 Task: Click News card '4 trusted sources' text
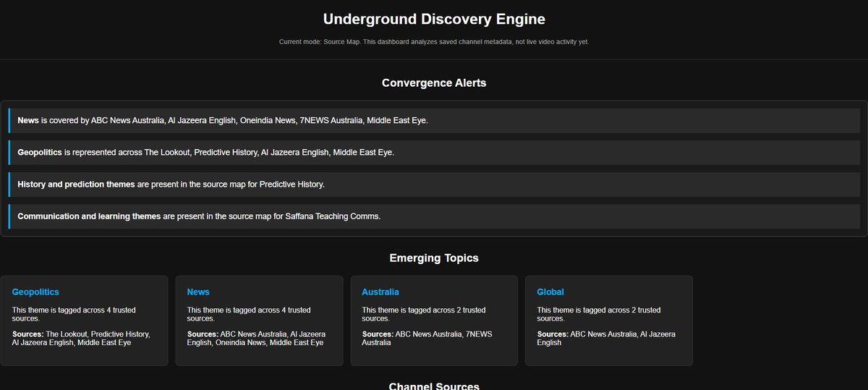249,314
